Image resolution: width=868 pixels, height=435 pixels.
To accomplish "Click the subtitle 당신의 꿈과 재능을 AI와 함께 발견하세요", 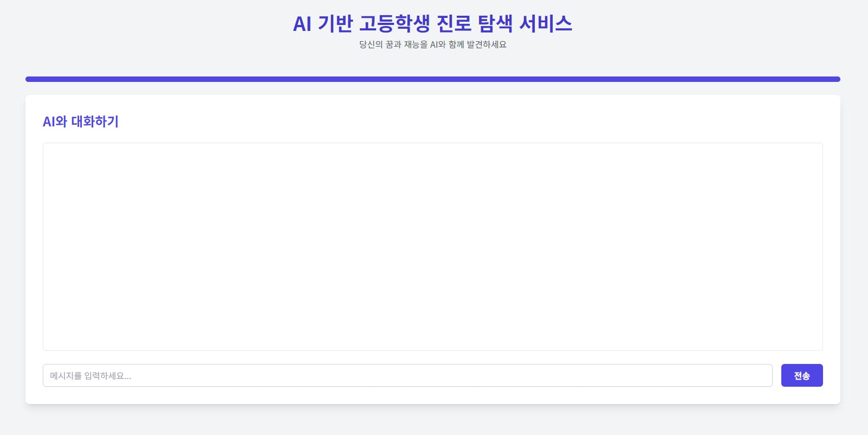I will click(x=432, y=44).
